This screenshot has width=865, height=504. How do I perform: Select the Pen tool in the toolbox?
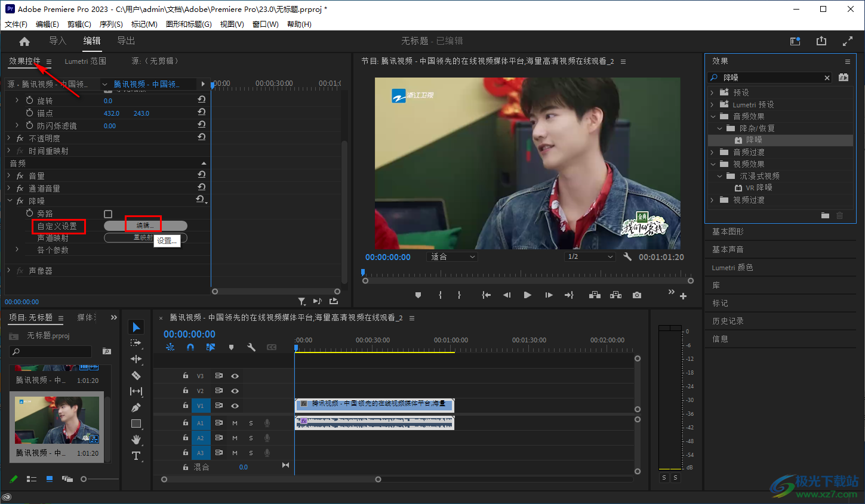coord(136,407)
